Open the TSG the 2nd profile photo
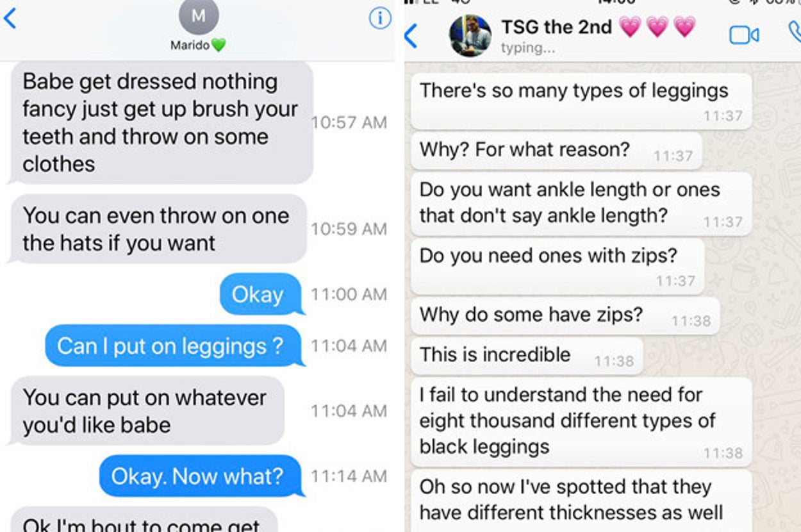The height and width of the screenshot is (532, 801). (x=470, y=36)
